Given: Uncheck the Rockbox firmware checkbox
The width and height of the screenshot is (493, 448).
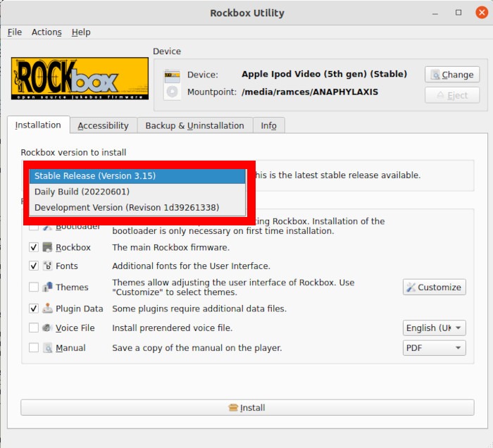Looking at the screenshot, I should (x=34, y=247).
